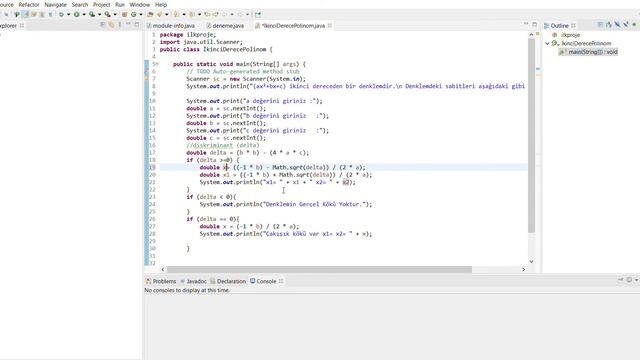Open the Refactor menu

click(x=29, y=4)
